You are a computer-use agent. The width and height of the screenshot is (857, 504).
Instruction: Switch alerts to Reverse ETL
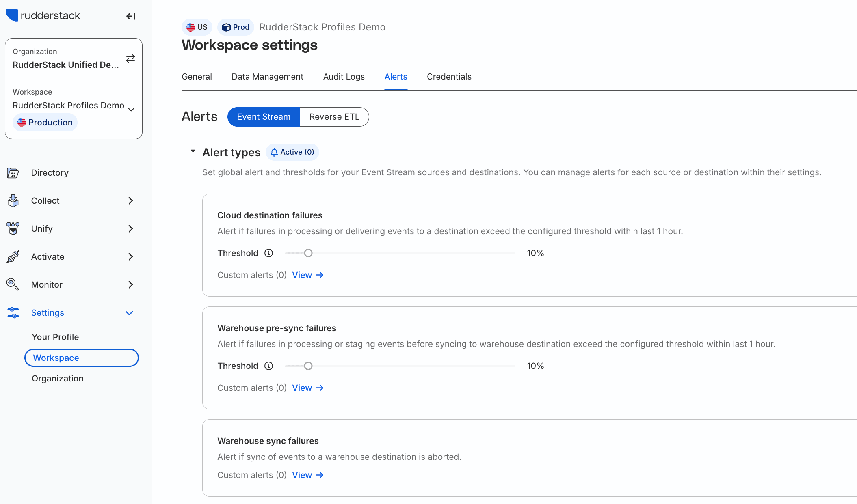pyautogui.click(x=334, y=117)
